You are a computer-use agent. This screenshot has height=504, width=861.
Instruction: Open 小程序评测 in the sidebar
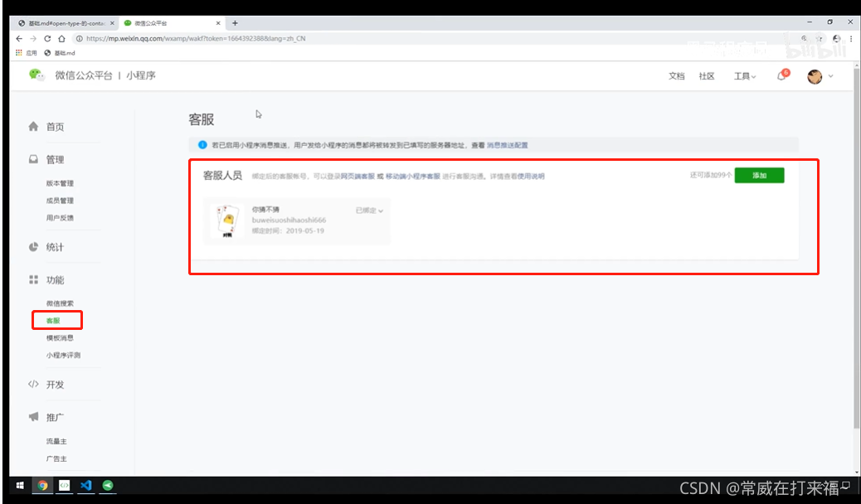pyautogui.click(x=63, y=356)
